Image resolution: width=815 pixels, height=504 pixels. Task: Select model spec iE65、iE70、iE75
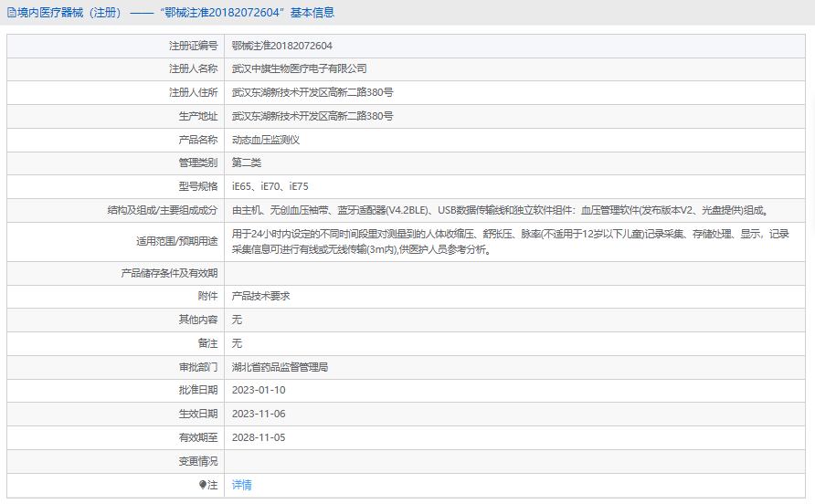coord(270,186)
